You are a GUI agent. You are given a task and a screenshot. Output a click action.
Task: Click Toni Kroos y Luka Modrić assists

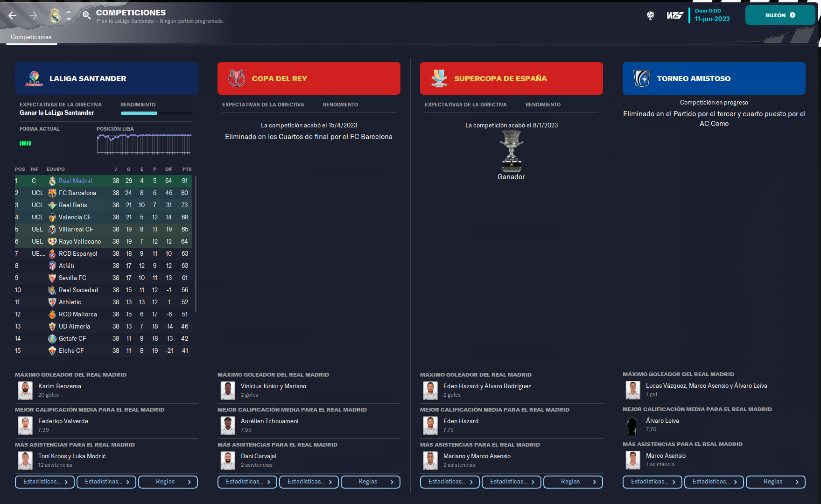72,456
